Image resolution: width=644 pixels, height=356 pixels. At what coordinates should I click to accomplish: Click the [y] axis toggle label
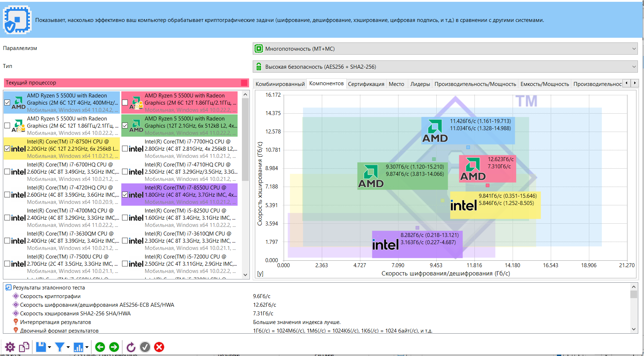point(260,273)
